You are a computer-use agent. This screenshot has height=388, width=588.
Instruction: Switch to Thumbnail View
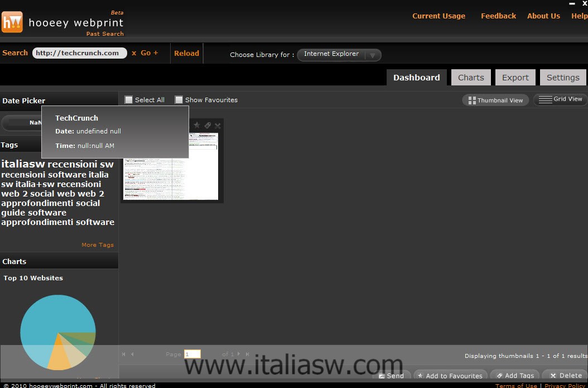[x=495, y=100]
